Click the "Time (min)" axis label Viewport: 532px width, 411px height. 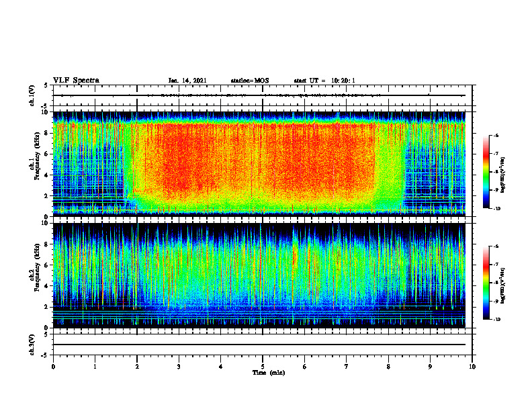269,373
